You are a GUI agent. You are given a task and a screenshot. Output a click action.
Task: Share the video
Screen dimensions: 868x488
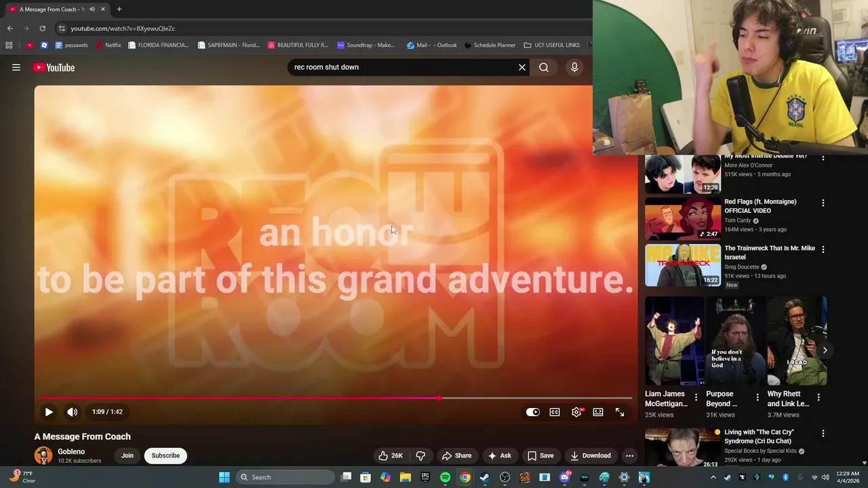click(456, 455)
